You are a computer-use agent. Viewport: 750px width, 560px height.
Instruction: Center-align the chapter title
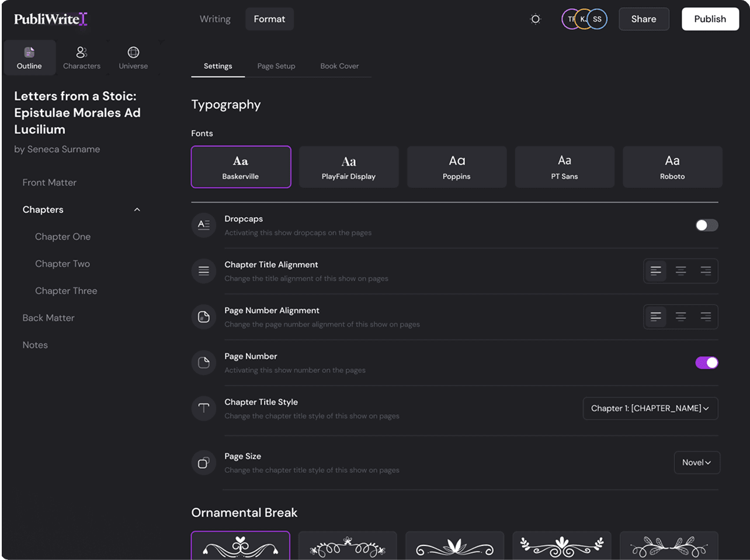pos(680,271)
